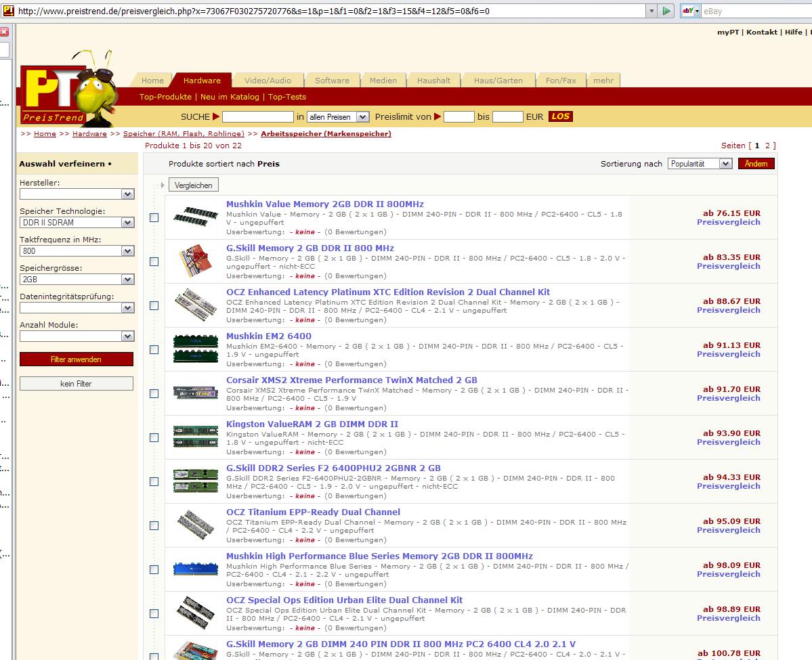Open the Speicher (RAM, Flash, Rohlinge) breadcrumb
Image resolution: width=812 pixels, height=660 pixels.
(x=184, y=133)
